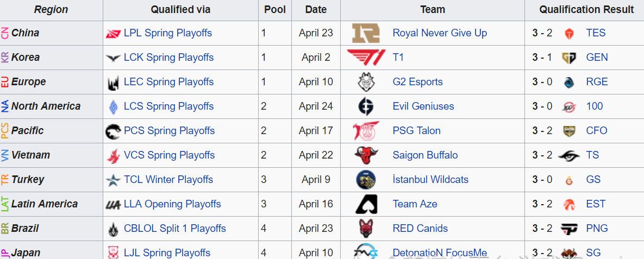Click the Pool column header
Screen dimensions: 644x259
pyautogui.click(x=275, y=10)
